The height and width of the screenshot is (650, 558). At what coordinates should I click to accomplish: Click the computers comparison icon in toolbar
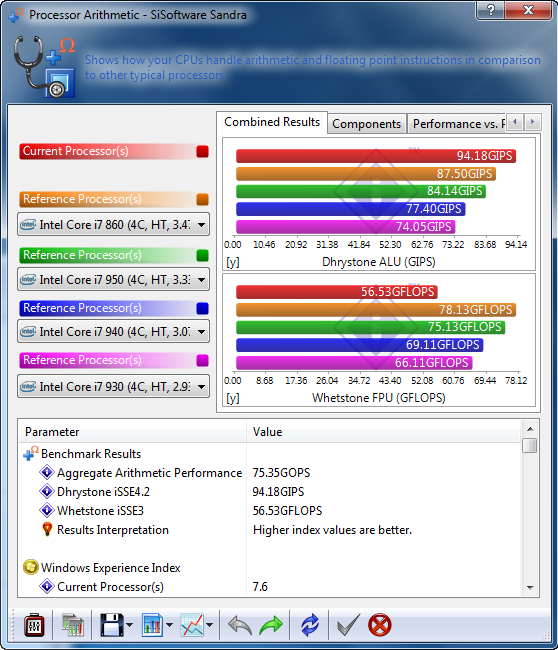click(x=73, y=625)
